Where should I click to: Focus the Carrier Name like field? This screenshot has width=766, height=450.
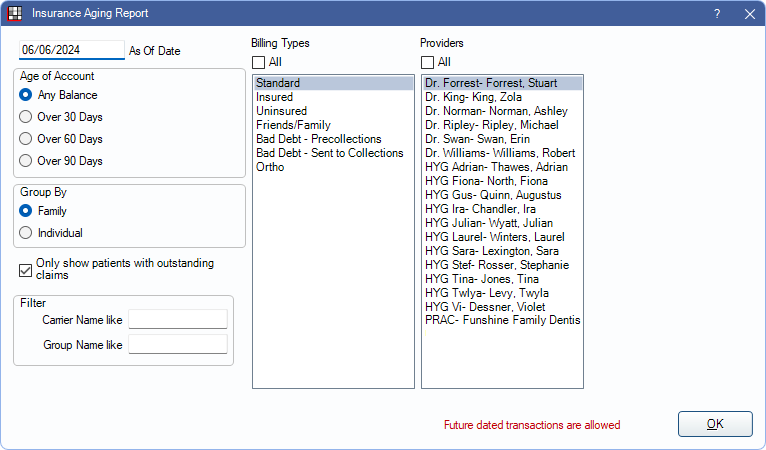pyautogui.click(x=178, y=320)
